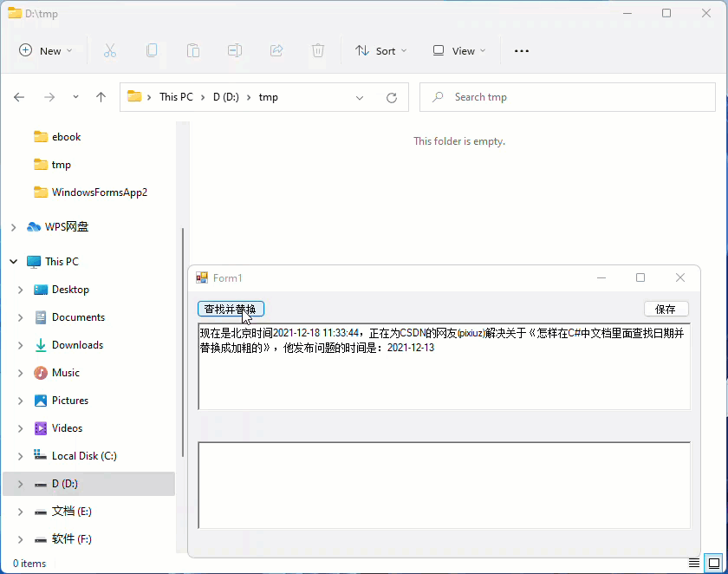Open the ebook folder in sidebar
The width and height of the screenshot is (728, 574).
click(67, 137)
